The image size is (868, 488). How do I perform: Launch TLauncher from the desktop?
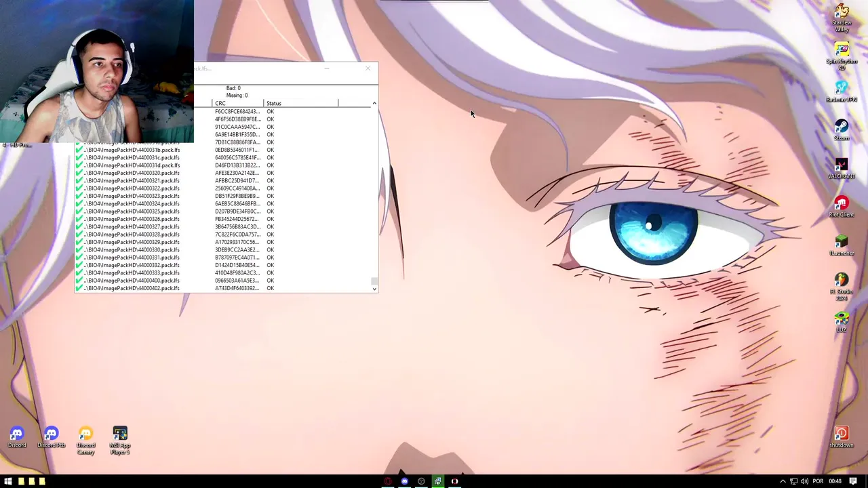click(x=842, y=245)
